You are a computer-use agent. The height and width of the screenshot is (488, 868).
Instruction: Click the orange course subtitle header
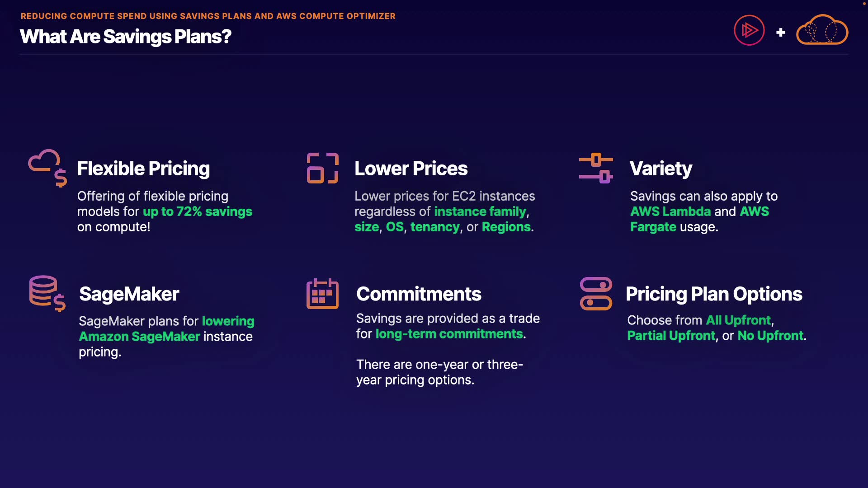[x=208, y=16]
